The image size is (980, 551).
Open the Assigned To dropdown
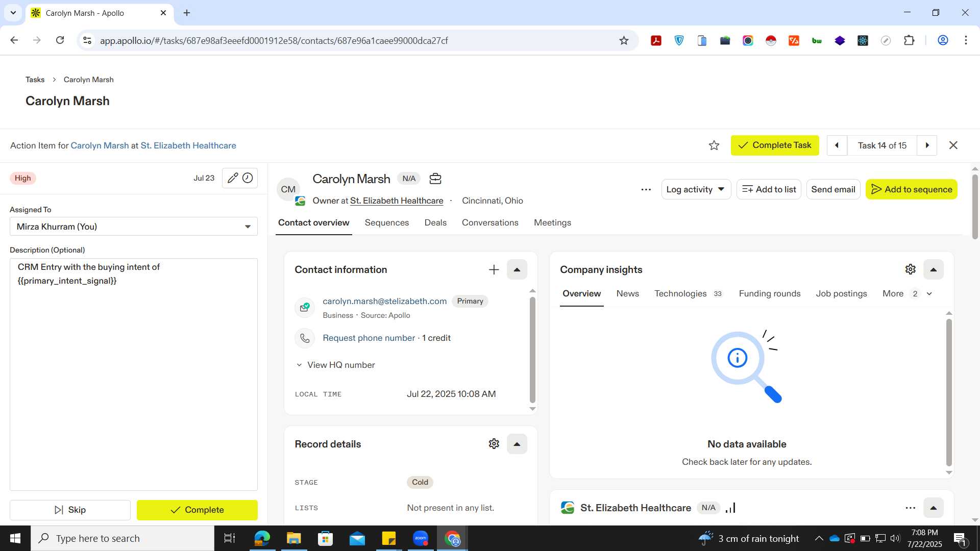(x=134, y=227)
